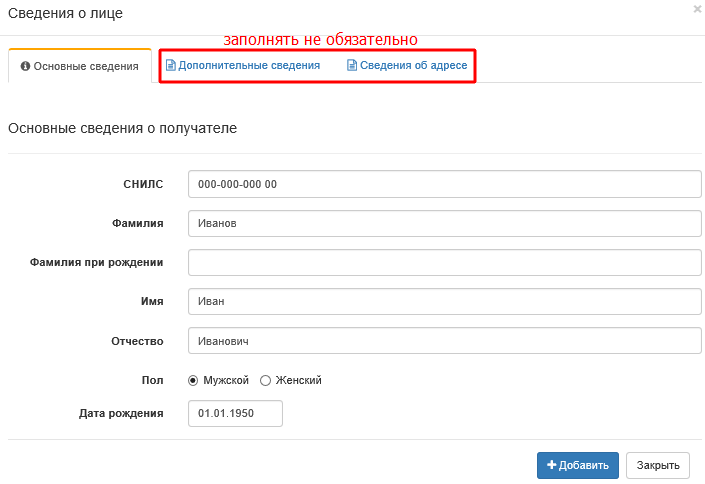Click the empty Фамилия при рождении field
The width and height of the screenshot is (705, 484).
click(445, 263)
